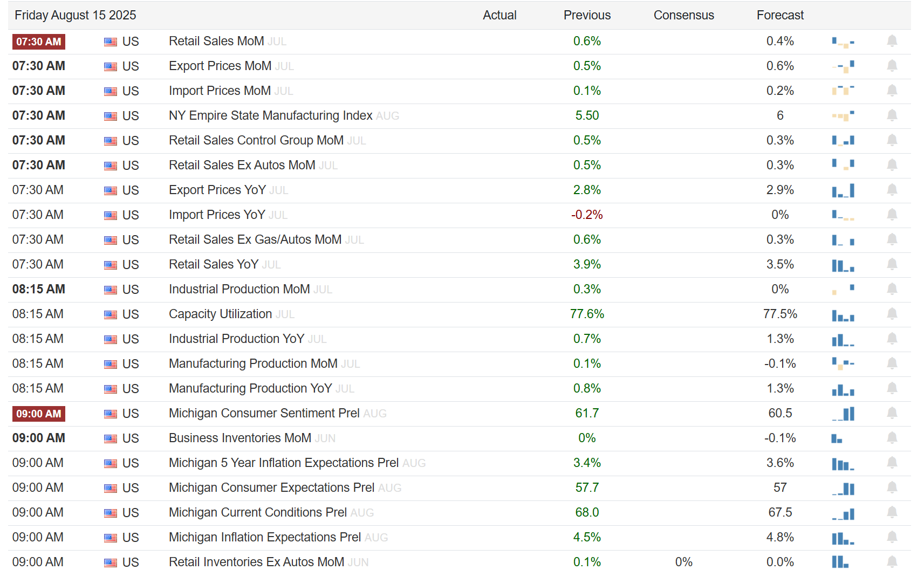Toggle bell for Business Inventories MoM

(x=892, y=438)
